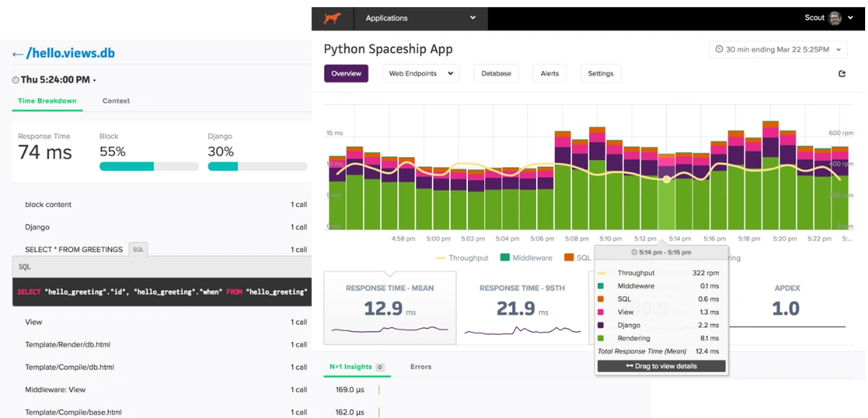Viewport: 868px width, 418px height.
Task: Click the 1.0 Apdex value
Action: tap(786, 309)
